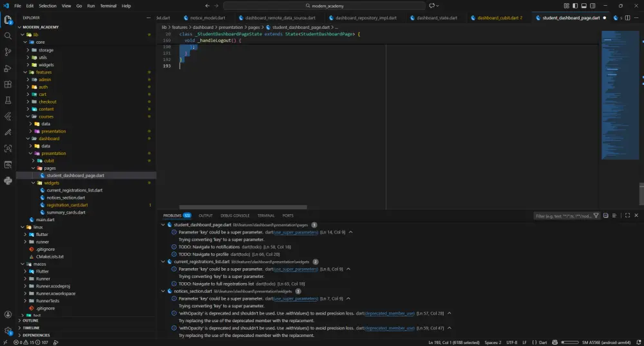Close the bottom panel
This screenshot has width=644, height=346.
pyautogui.click(x=636, y=215)
